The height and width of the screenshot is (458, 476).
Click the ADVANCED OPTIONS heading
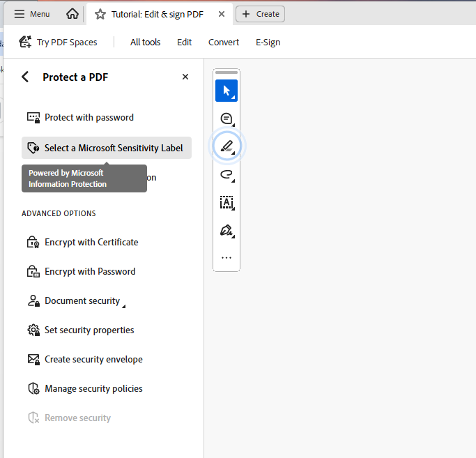(59, 213)
